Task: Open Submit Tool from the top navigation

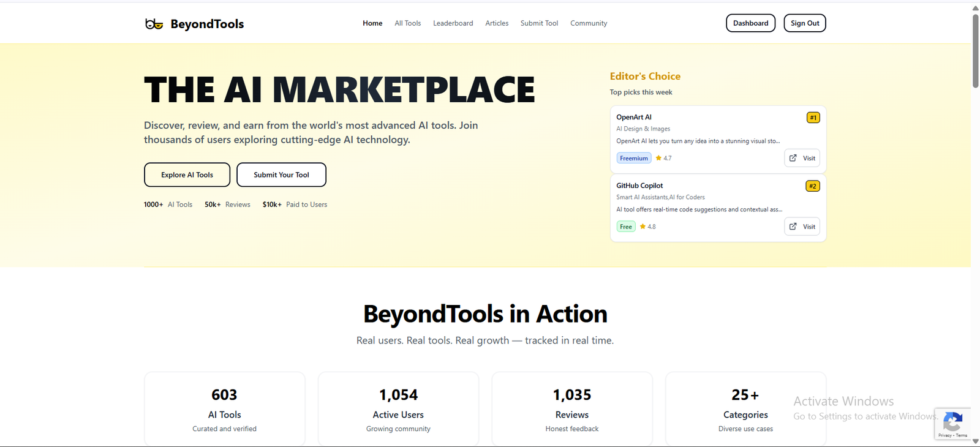Action: click(539, 23)
